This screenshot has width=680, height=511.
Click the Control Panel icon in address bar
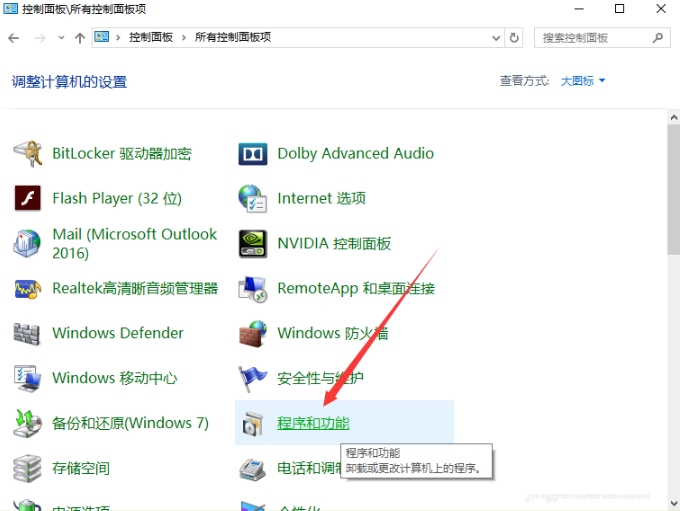pos(102,37)
